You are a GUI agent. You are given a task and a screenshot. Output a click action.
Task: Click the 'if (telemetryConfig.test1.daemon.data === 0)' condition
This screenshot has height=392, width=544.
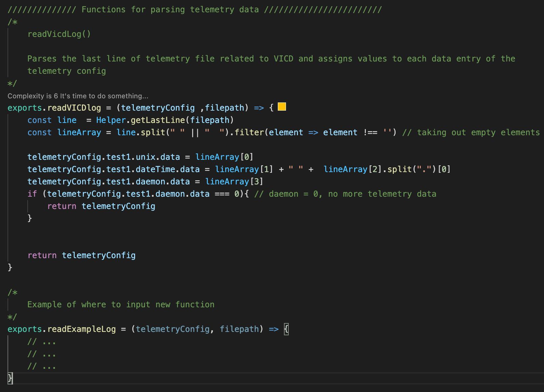[135, 194]
